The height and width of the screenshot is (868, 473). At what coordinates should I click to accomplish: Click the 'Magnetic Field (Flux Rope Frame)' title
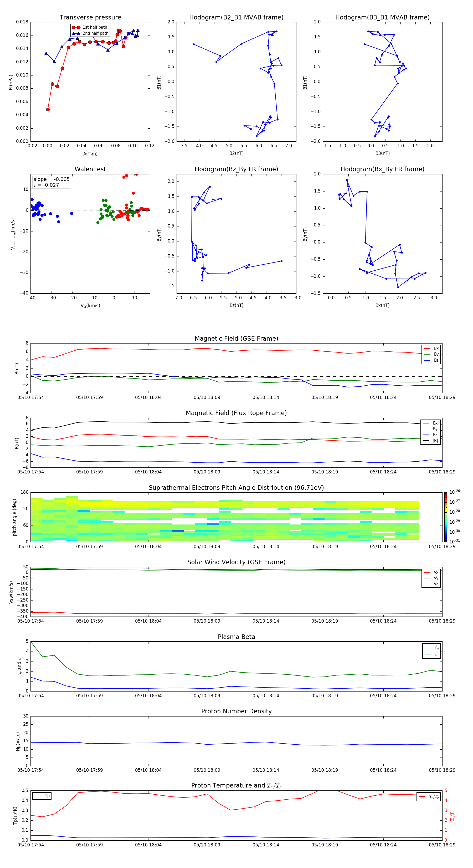(x=236, y=413)
